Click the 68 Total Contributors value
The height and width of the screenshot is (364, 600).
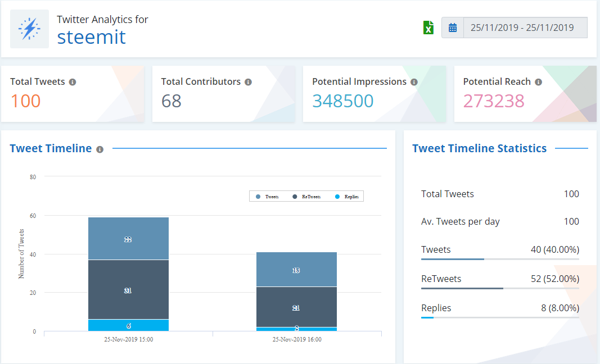click(x=171, y=101)
